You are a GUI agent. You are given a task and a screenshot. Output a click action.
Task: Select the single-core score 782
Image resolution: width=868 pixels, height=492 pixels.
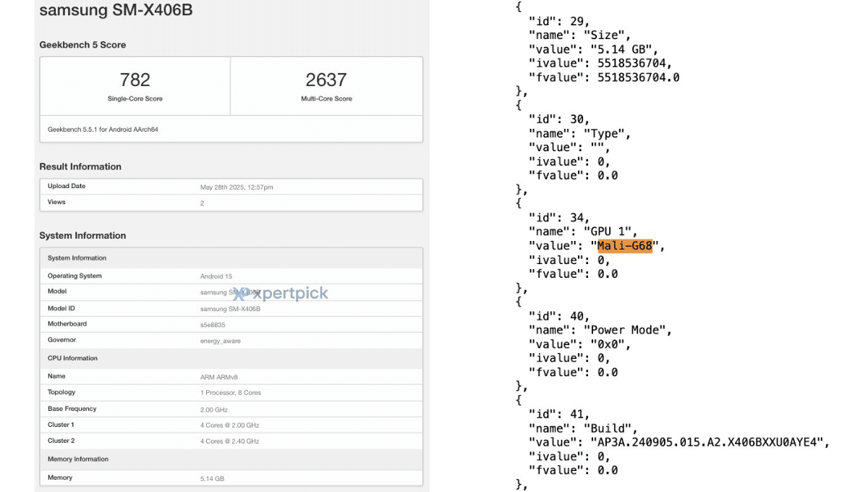tap(135, 80)
